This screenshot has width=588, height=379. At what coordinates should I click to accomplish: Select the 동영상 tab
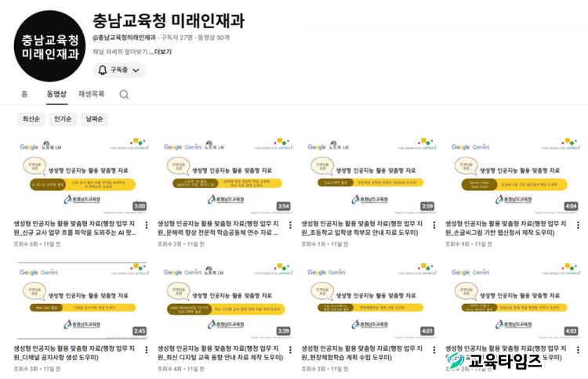[56, 94]
